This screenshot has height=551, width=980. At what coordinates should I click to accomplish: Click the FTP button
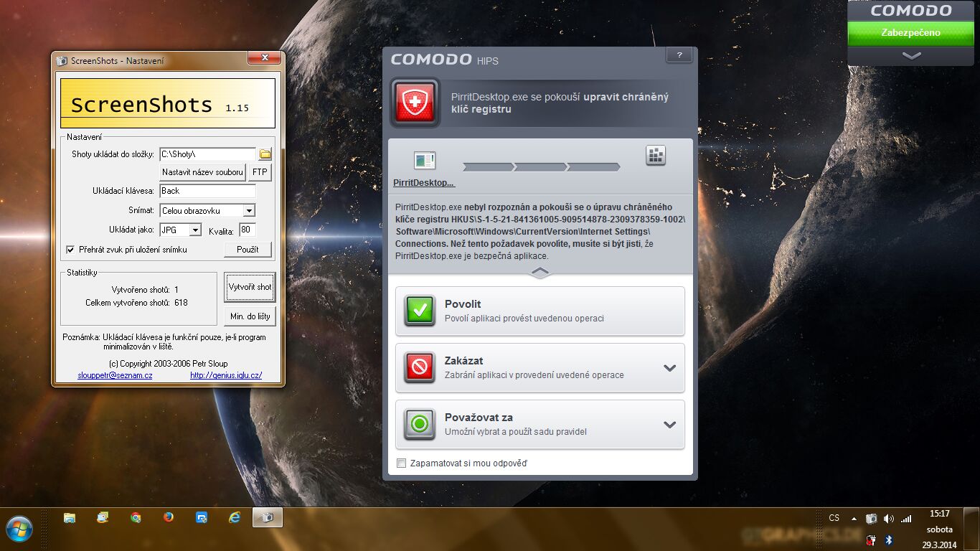[260, 172]
